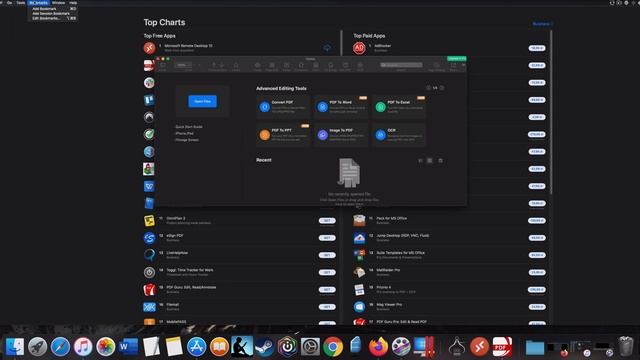Screen dimensions: 640x360
Task: Open Finder from the Dock
Action: click(15, 347)
